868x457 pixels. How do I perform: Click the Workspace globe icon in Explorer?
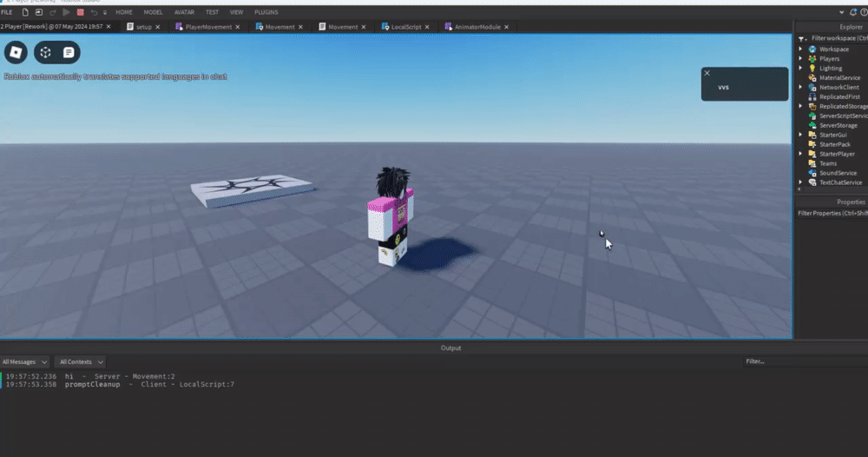(812, 50)
